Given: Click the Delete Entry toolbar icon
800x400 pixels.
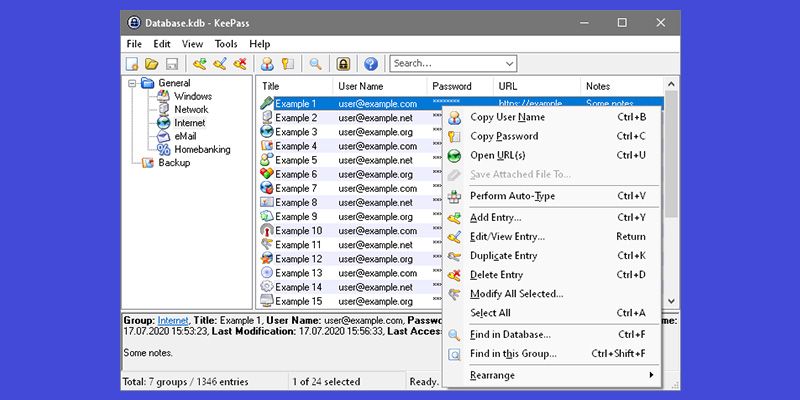Looking at the screenshot, I should (240, 64).
